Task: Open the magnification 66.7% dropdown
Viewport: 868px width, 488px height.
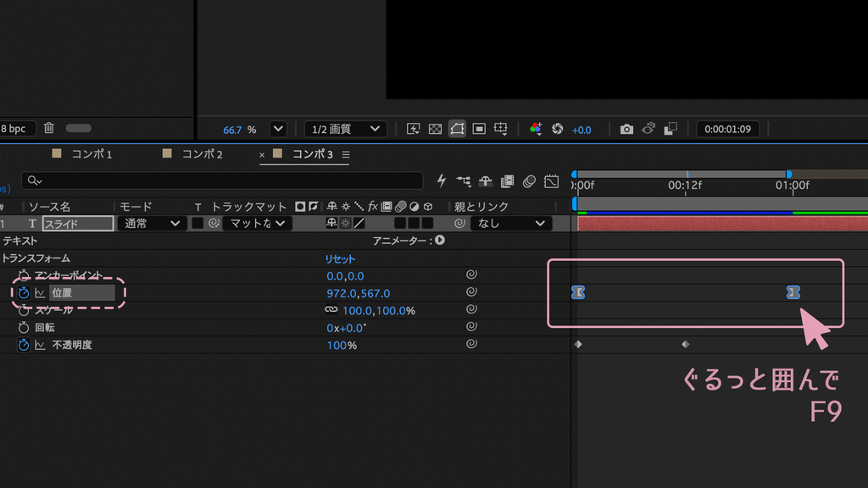Action: (278, 129)
